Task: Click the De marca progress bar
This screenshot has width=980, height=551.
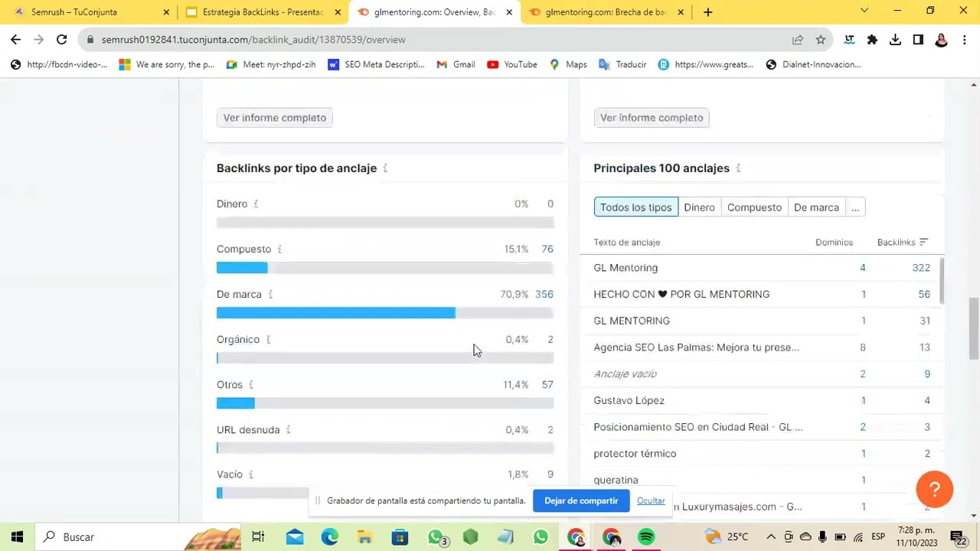Action: [385, 313]
